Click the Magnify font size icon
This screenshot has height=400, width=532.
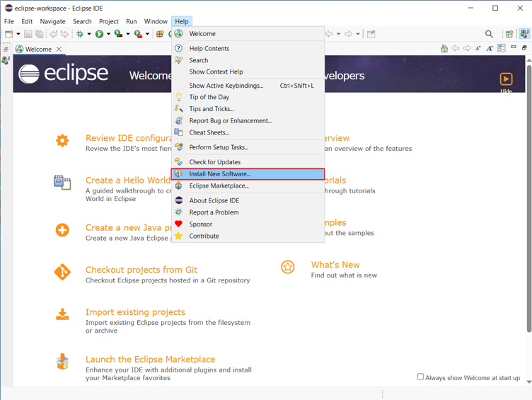[x=490, y=49]
